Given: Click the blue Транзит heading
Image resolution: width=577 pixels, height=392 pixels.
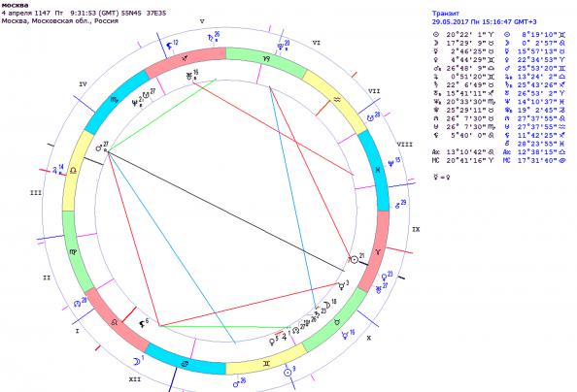Looking at the screenshot, I should [x=446, y=14].
